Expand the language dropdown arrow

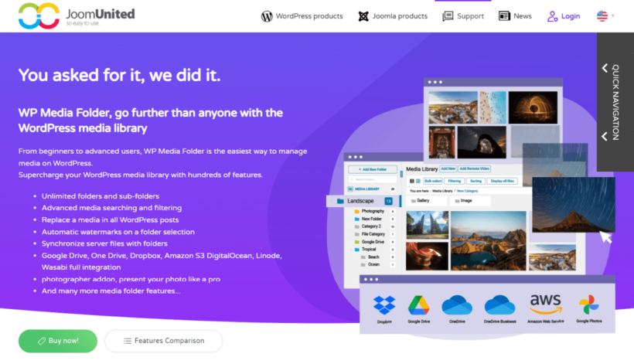point(613,16)
